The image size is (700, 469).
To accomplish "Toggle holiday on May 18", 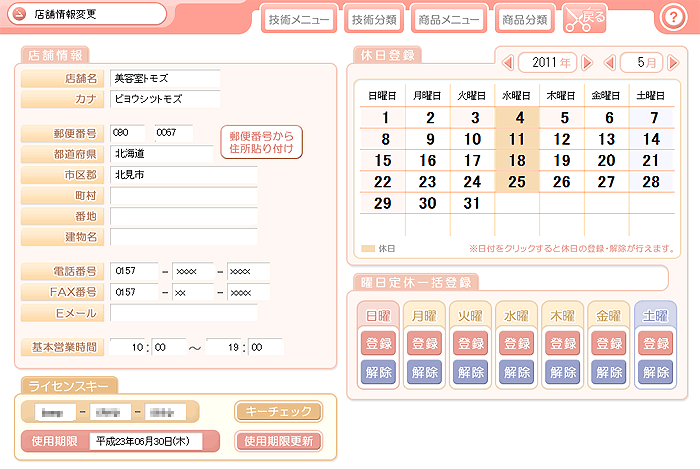I will tap(517, 160).
